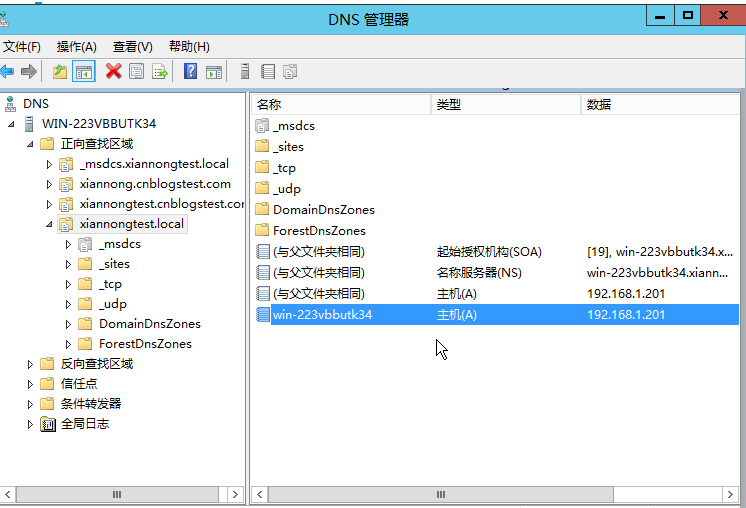This screenshot has width=746, height=508.
Task: Open the 操作(A) menu
Action: click(x=76, y=46)
